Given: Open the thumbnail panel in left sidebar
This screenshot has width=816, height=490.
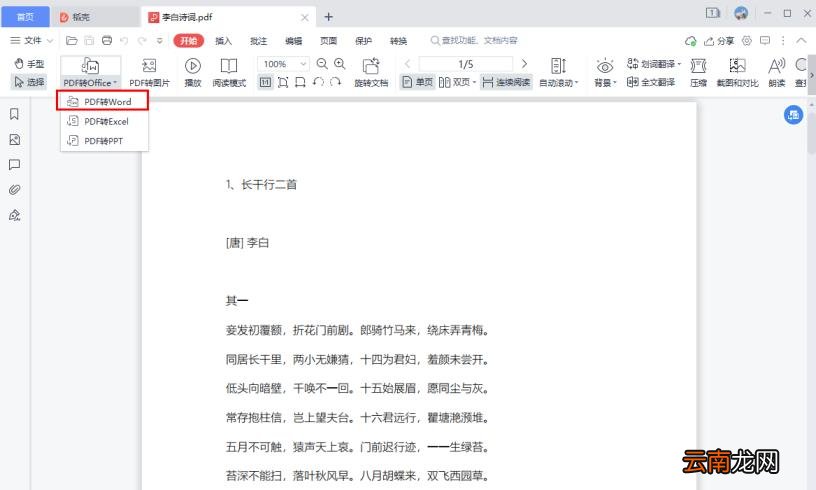Looking at the screenshot, I should pos(15,139).
